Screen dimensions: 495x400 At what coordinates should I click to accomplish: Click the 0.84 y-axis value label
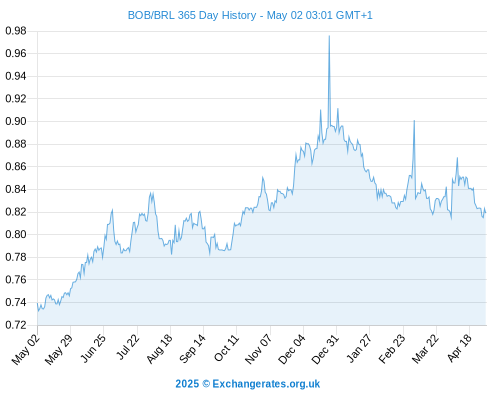pos(16,189)
